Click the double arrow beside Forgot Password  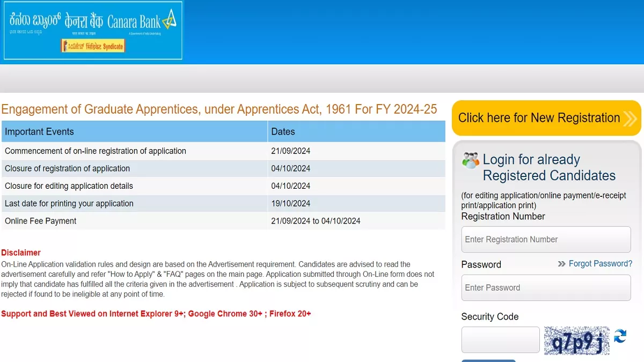tap(562, 264)
